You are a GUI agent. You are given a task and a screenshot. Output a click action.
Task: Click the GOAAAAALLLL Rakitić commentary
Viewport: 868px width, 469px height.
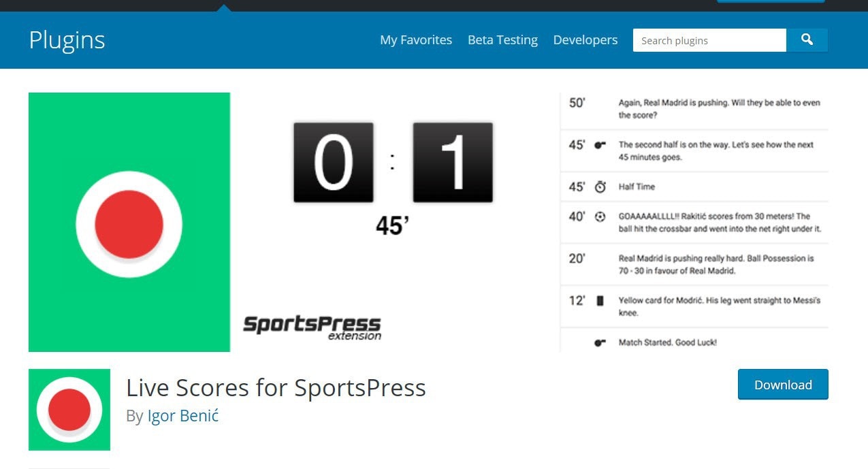click(x=720, y=223)
